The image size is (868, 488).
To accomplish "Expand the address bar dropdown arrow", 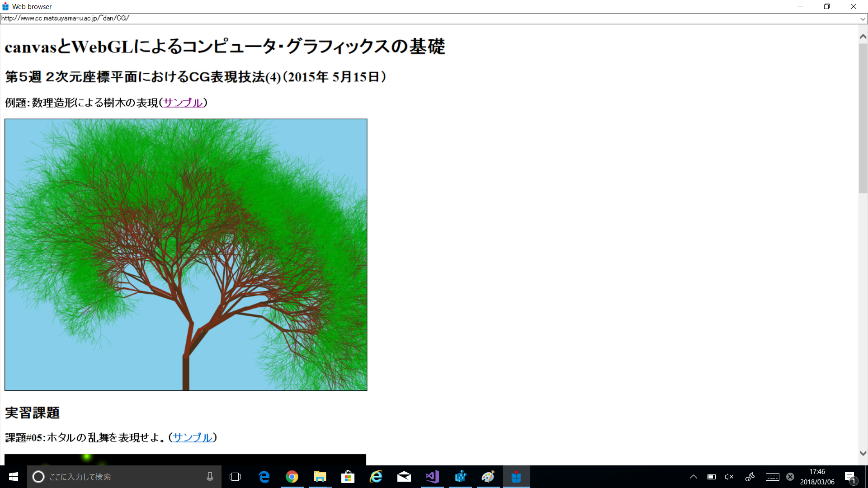I will point(863,19).
